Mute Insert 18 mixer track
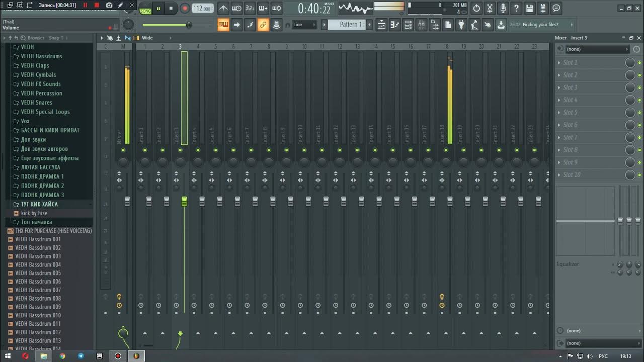Viewport: 644px width, 362px height. (x=446, y=150)
